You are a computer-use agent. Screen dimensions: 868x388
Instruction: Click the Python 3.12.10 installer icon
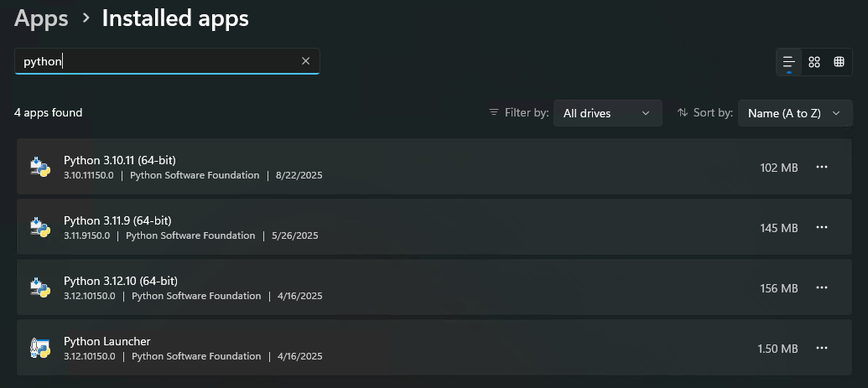pyautogui.click(x=40, y=287)
